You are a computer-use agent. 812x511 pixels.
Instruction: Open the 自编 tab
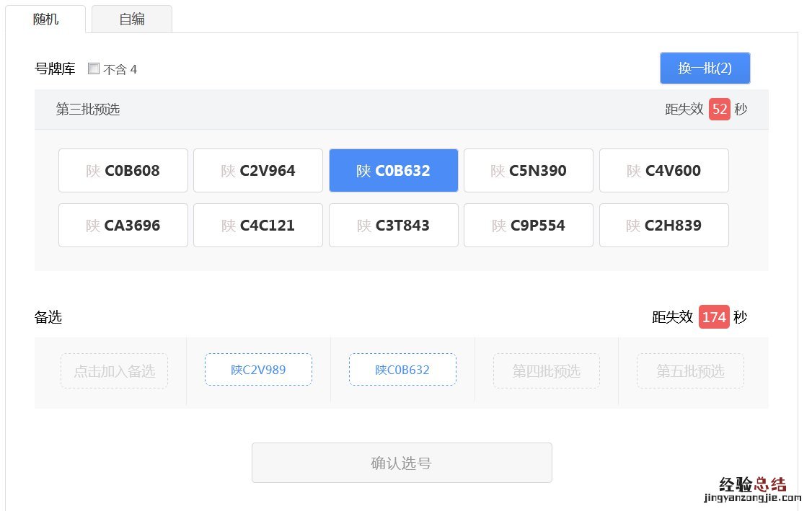[132, 19]
